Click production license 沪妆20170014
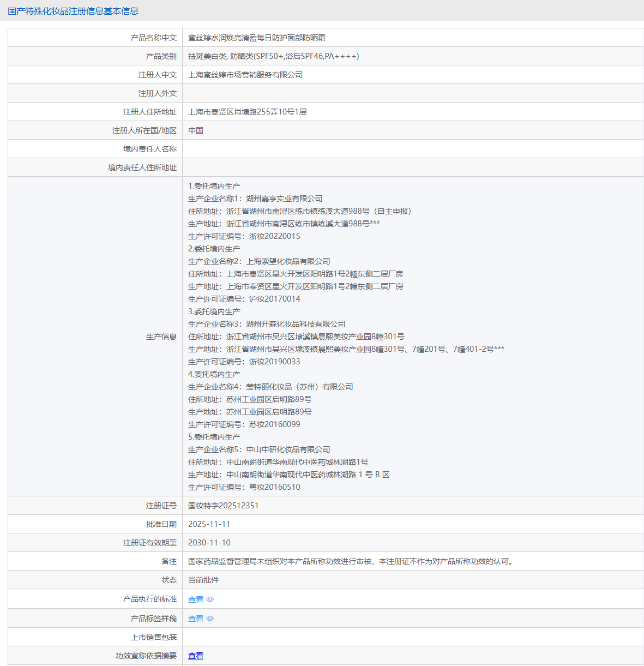 coord(275,299)
